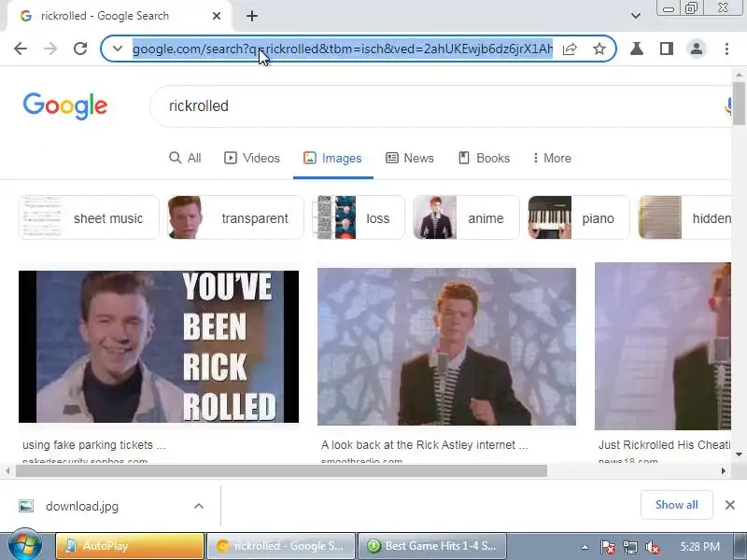Switch to the All results tab
747x560 pixels.
[185, 158]
